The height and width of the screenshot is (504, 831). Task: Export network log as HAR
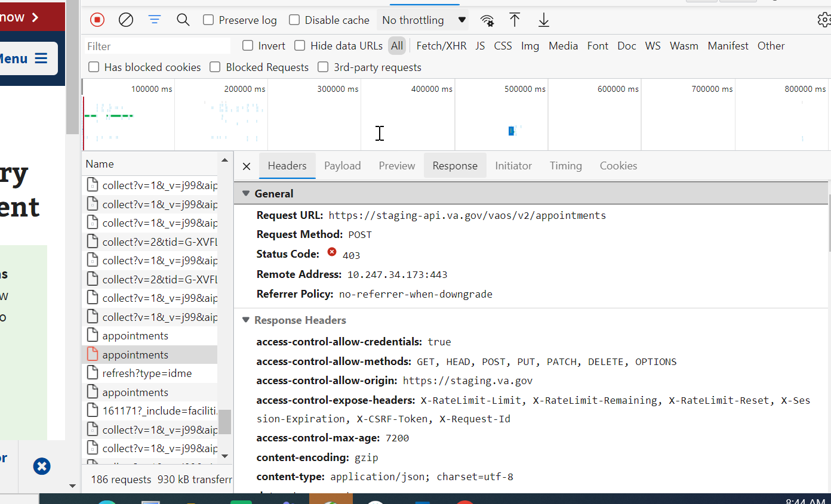click(543, 20)
